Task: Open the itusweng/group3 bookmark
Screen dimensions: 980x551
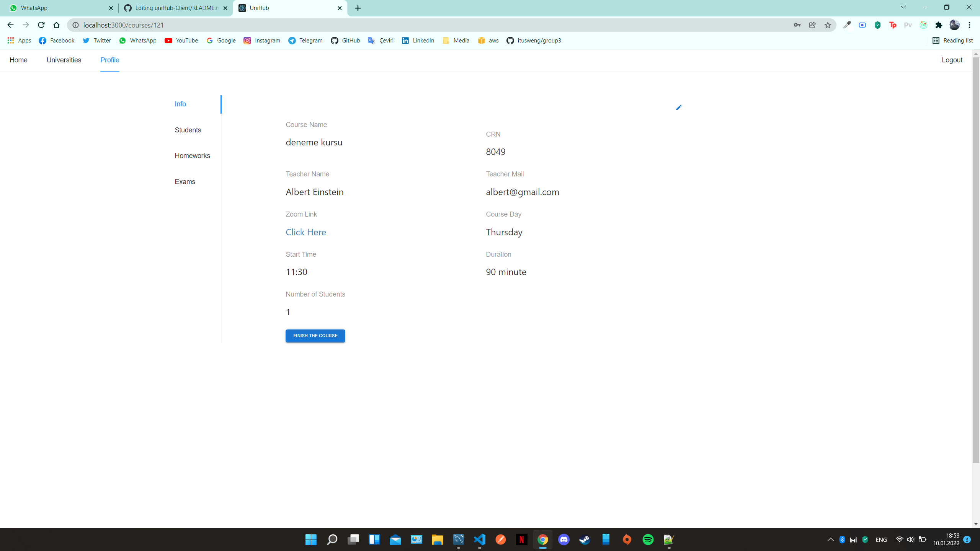Action: click(x=534, y=41)
